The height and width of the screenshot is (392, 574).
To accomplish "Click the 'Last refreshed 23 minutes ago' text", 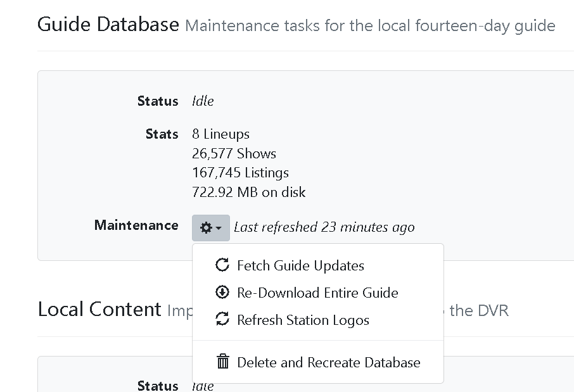I will [324, 227].
